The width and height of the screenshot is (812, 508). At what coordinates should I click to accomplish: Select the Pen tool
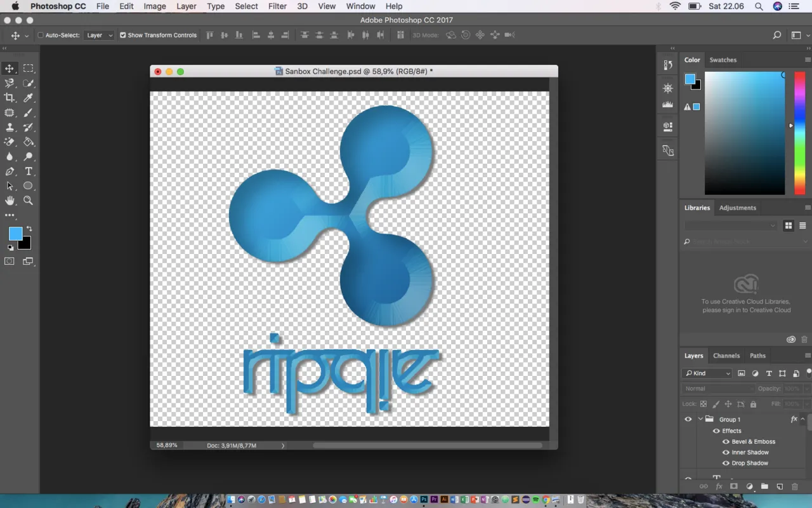(x=10, y=171)
